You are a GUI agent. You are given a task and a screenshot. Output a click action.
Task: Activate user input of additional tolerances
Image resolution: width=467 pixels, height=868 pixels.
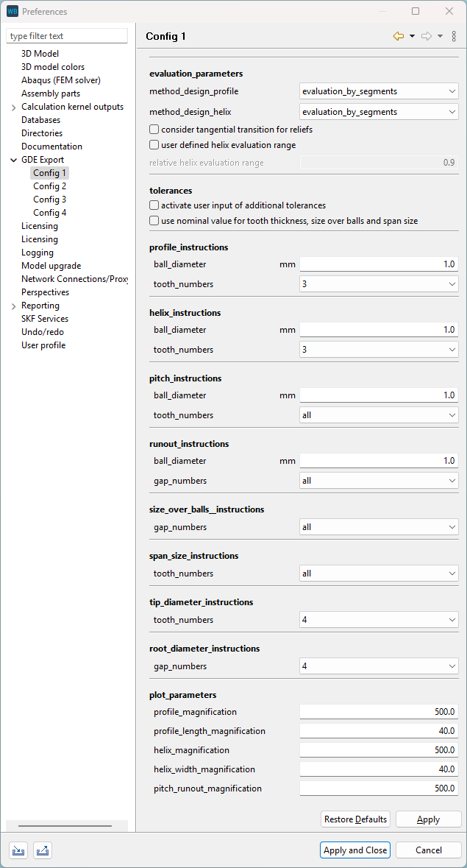coord(154,205)
